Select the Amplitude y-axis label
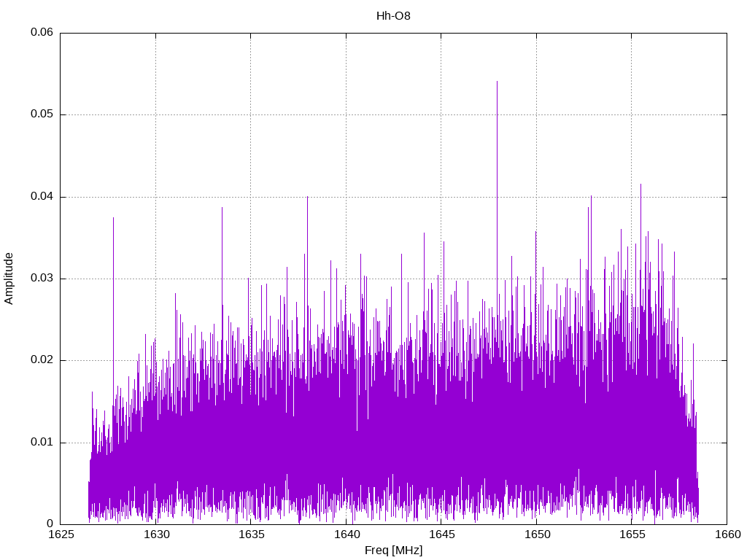 click(9, 278)
